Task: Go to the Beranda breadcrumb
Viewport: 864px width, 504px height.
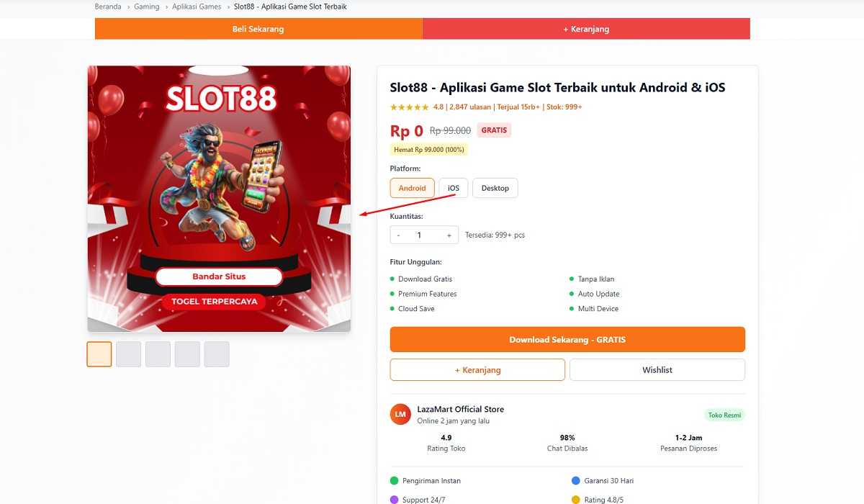Action: 108,6
